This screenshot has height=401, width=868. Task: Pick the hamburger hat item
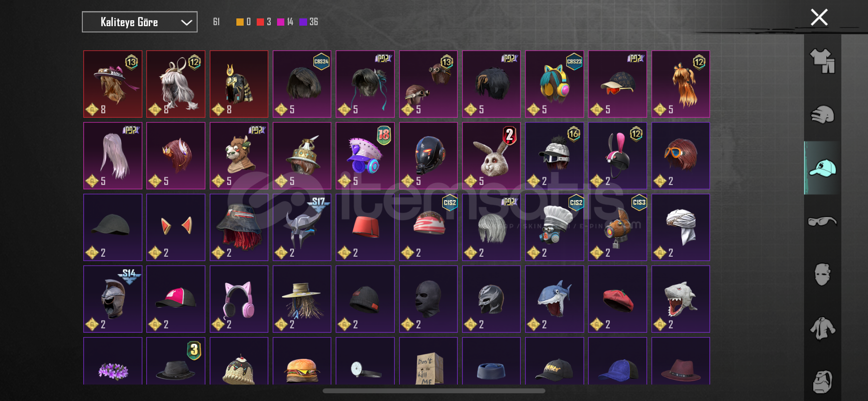(302, 361)
